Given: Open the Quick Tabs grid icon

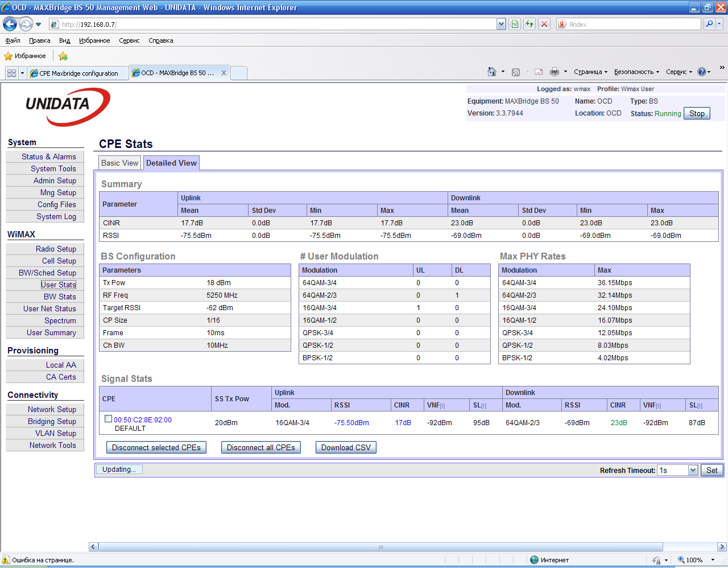Looking at the screenshot, I should [11, 73].
